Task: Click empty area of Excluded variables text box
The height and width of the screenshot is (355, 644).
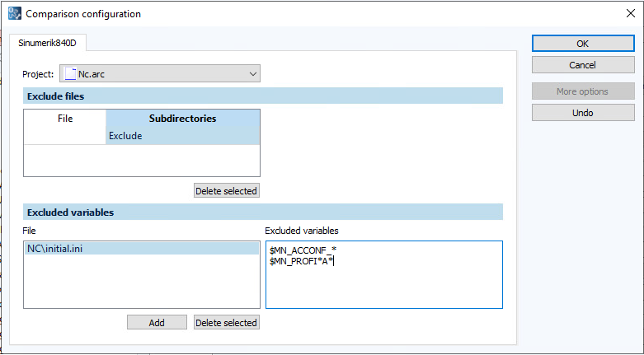Action: pos(383,288)
